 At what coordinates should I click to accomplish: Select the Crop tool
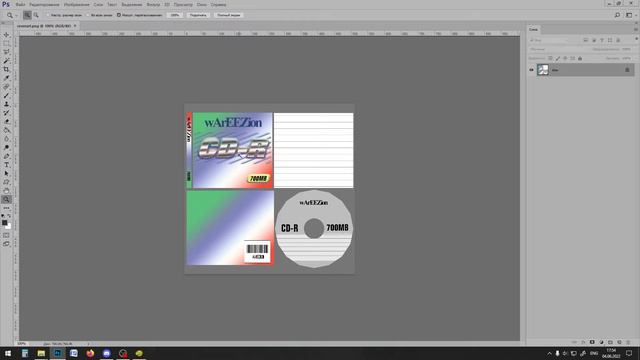coord(6,69)
